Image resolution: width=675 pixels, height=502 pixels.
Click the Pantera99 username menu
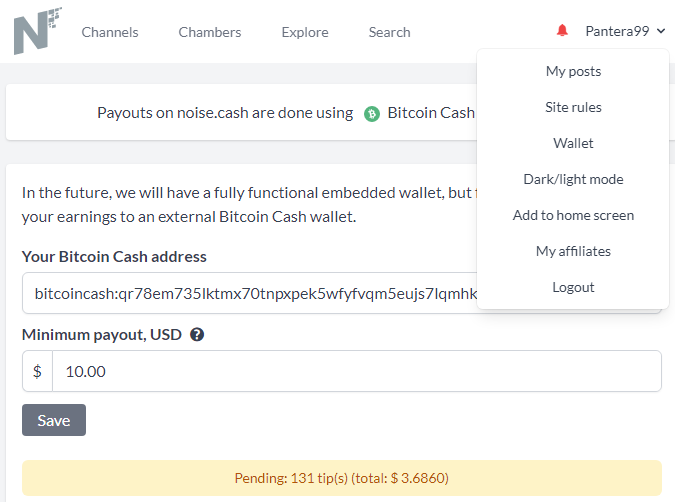click(617, 31)
